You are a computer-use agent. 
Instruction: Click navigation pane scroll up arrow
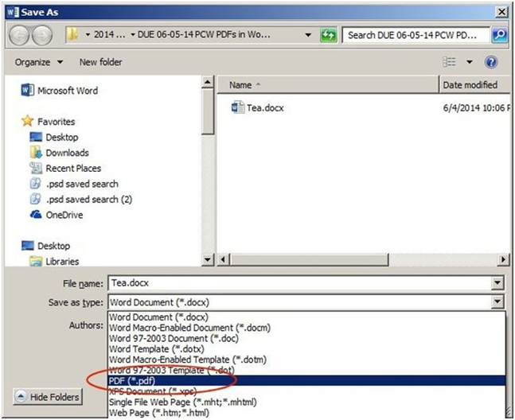pos(208,82)
